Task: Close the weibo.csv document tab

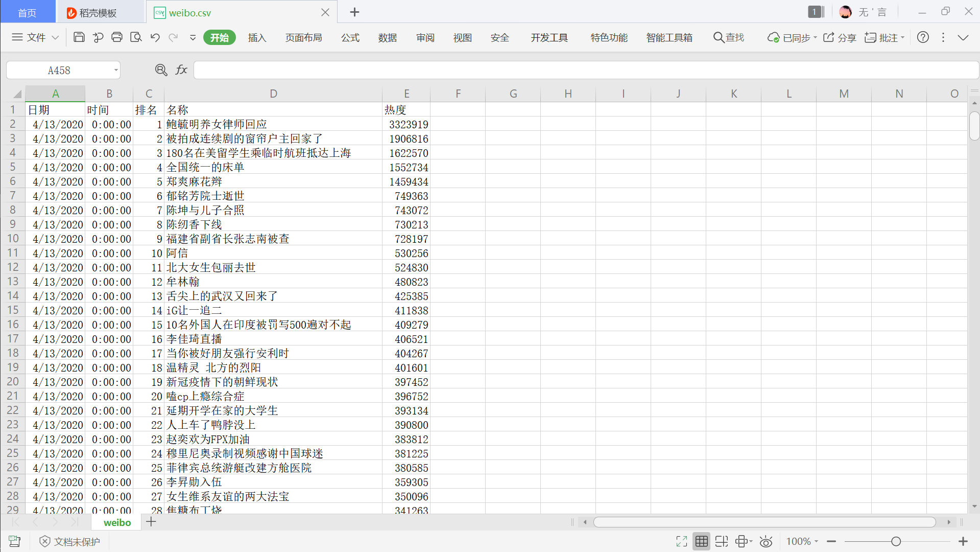Action: tap(325, 12)
